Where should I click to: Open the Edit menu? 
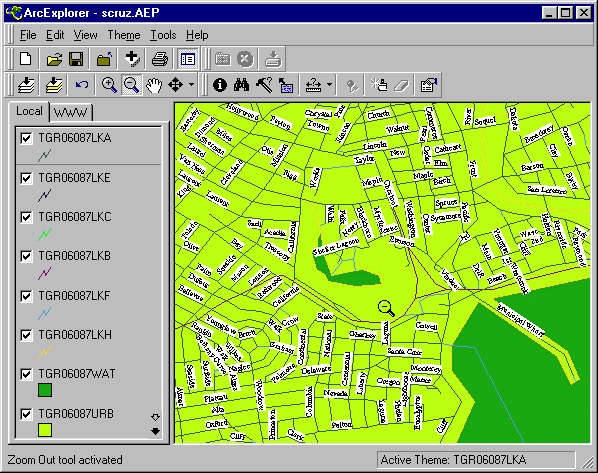55,35
